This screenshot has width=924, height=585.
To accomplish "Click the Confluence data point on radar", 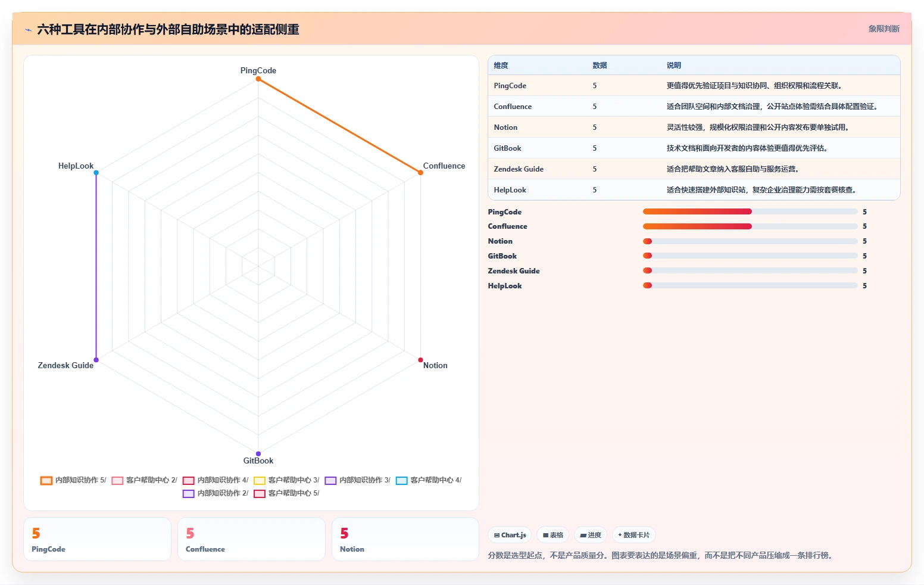I will click(x=420, y=173).
